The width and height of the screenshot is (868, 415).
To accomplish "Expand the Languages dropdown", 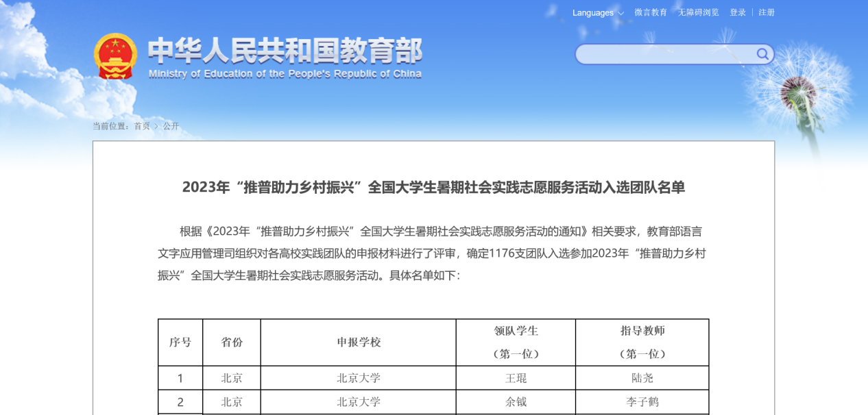I will 598,13.
